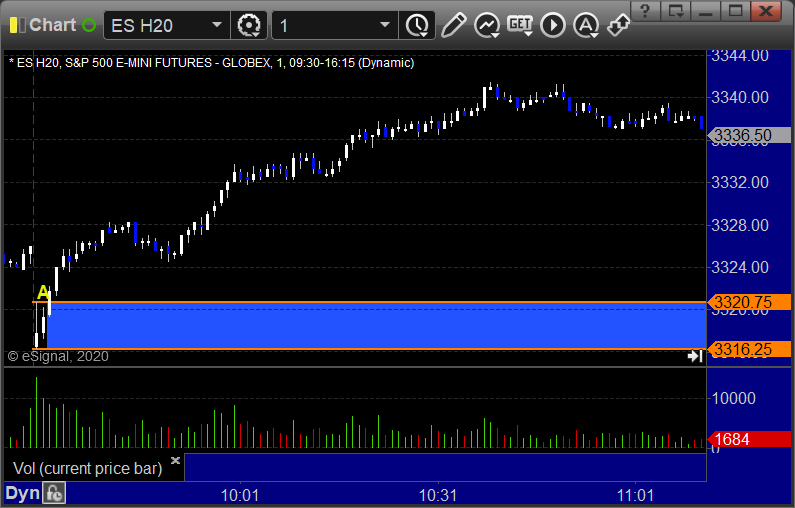This screenshot has height=508, width=795.
Task: Click the chart title ES H20 S&P 500 E-MINI text
Action: pos(211,63)
